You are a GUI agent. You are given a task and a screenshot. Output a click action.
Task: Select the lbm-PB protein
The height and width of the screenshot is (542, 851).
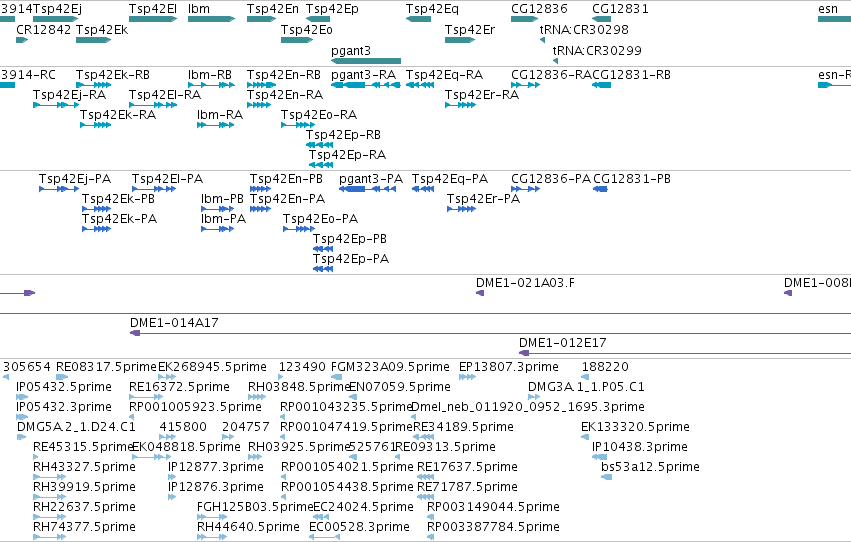(218, 209)
